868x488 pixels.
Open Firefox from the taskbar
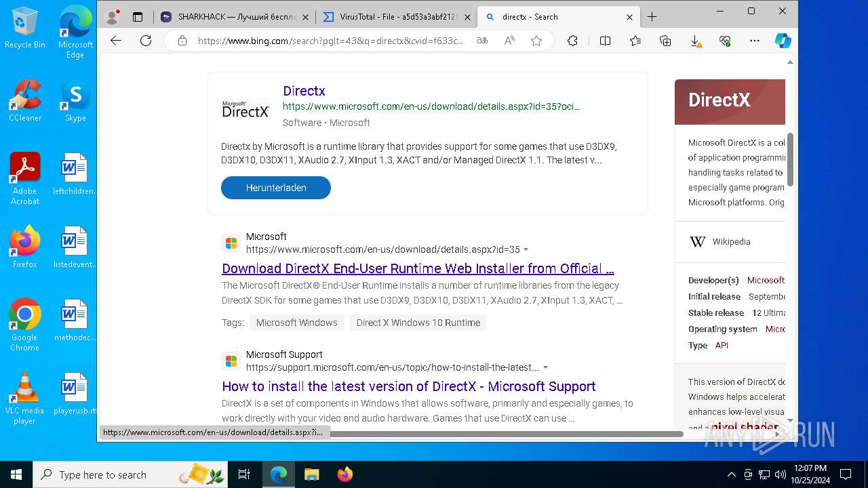344,474
